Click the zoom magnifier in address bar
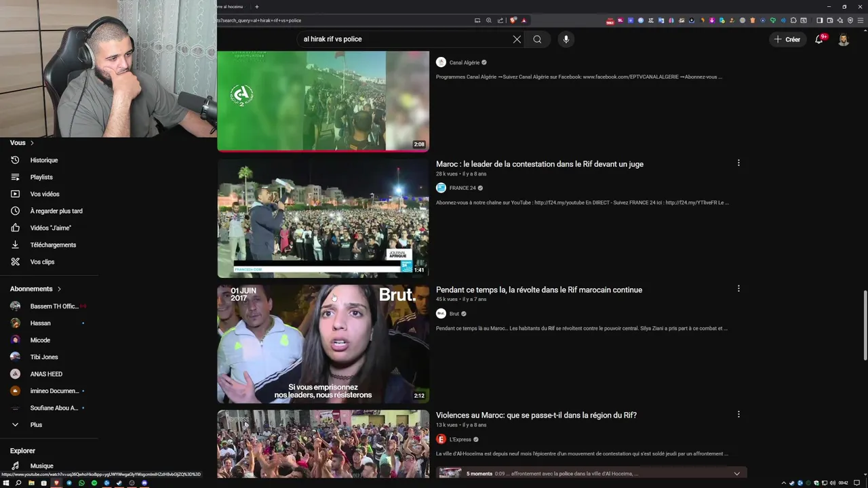Screen dimensions: 868x488 (489, 20)
